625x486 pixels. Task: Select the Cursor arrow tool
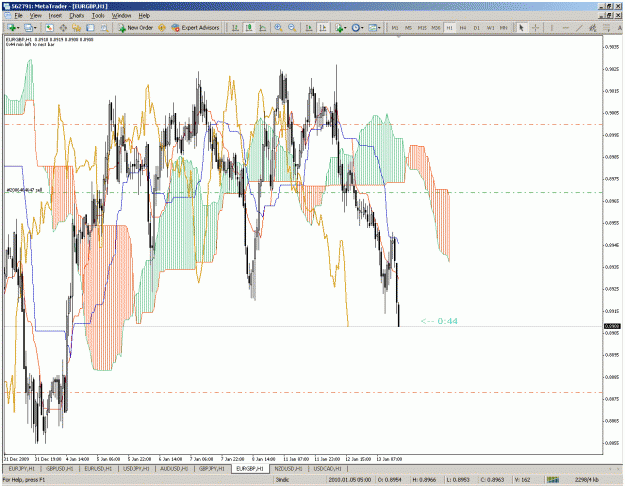pyautogui.click(x=521, y=28)
